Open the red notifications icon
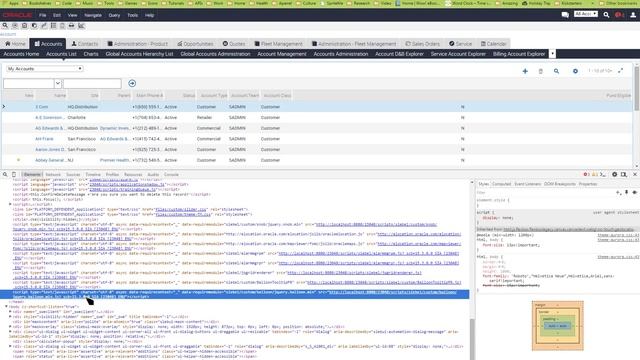640x360 pixels. click(619, 15)
